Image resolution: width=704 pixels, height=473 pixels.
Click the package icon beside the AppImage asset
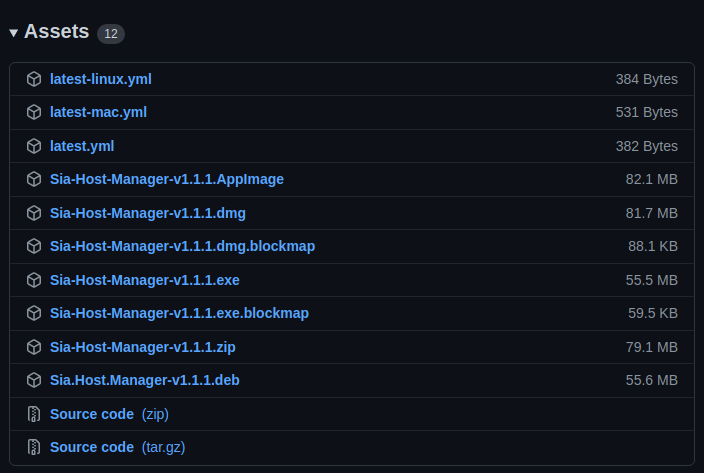(34, 179)
